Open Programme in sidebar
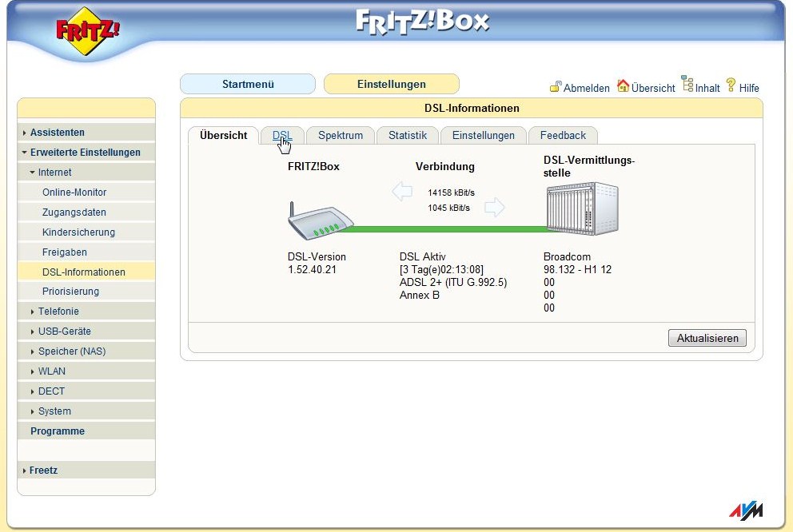Viewport: 793px width, 532px height. 86,431
